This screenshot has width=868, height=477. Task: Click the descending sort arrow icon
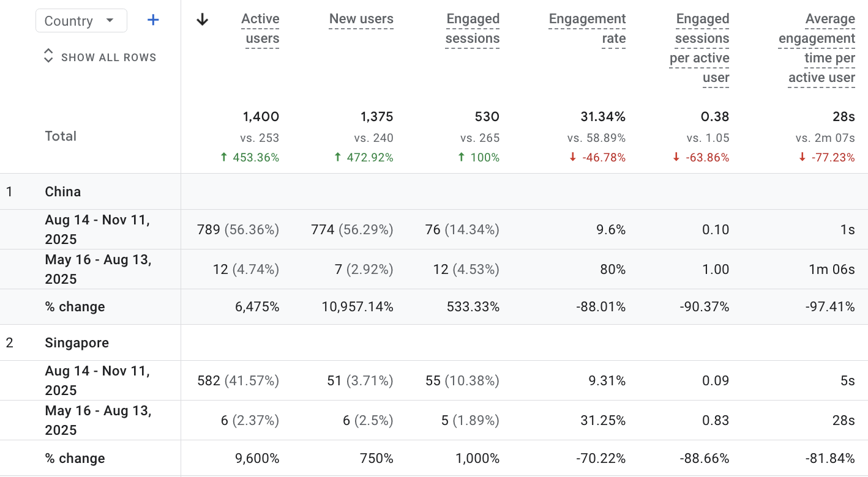click(x=202, y=19)
